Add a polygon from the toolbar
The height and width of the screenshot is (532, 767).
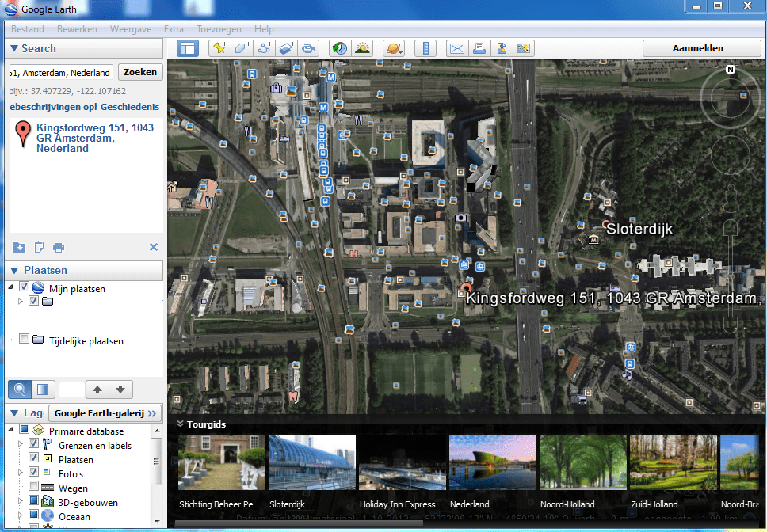(x=242, y=48)
